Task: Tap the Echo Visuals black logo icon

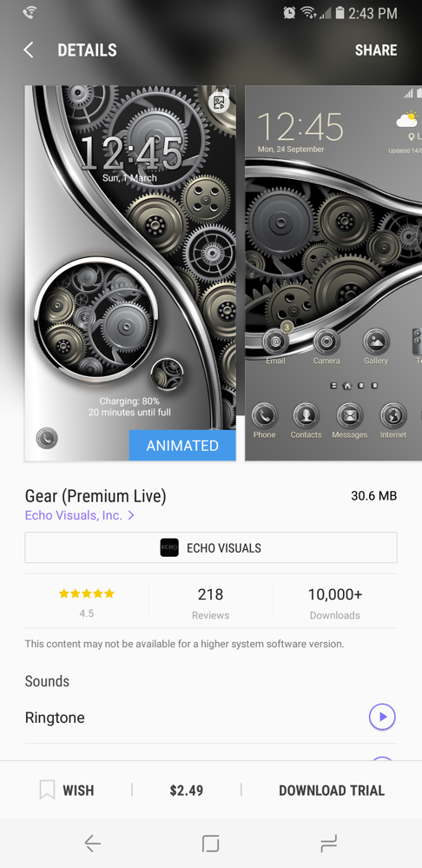Action: pyautogui.click(x=169, y=547)
